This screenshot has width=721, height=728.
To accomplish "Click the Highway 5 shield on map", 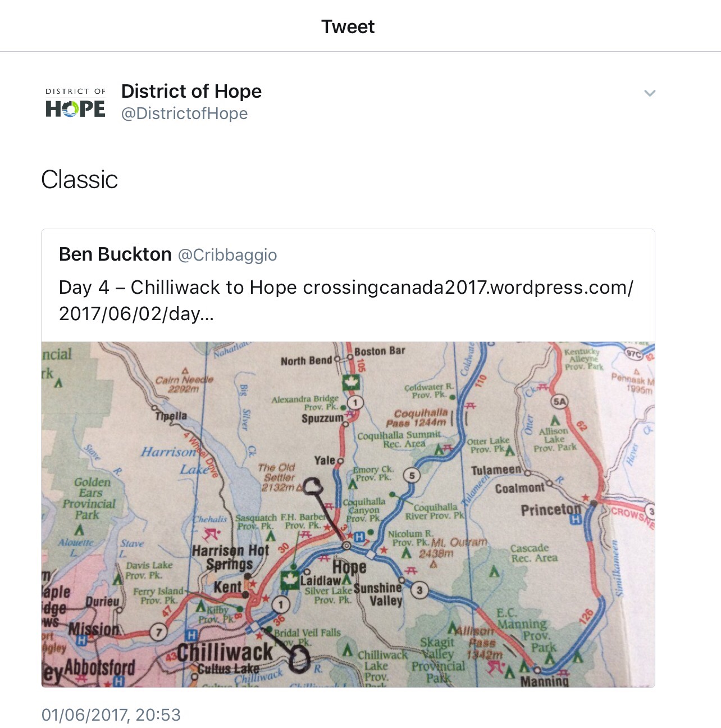I will [412, 476].
